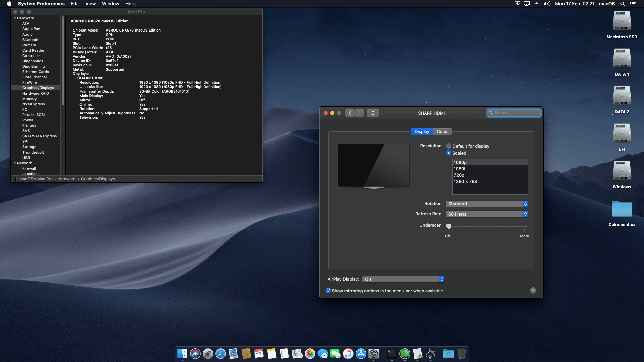
Task: Select Default for display resolution option
Action: pos(449,146)
